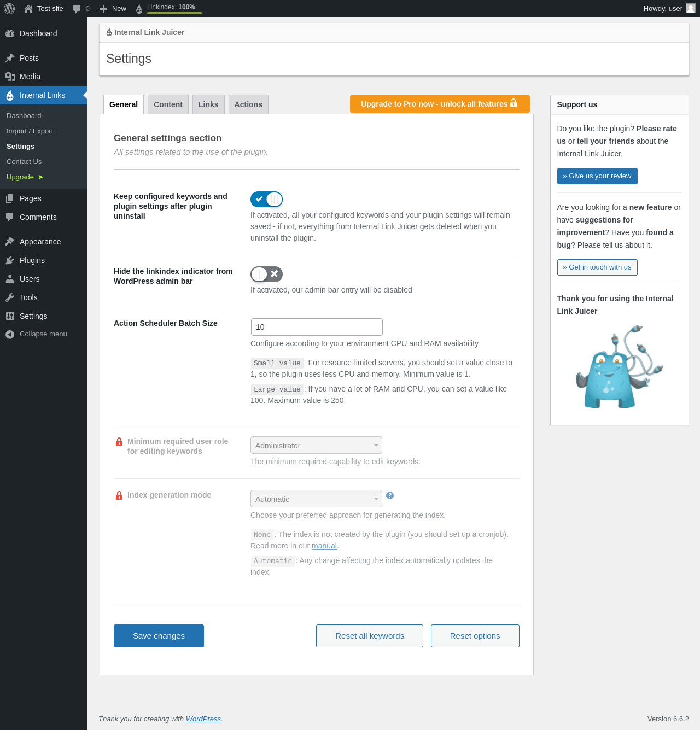Click the Action Scheduler Batch Size field

click(x=317, y=327)
